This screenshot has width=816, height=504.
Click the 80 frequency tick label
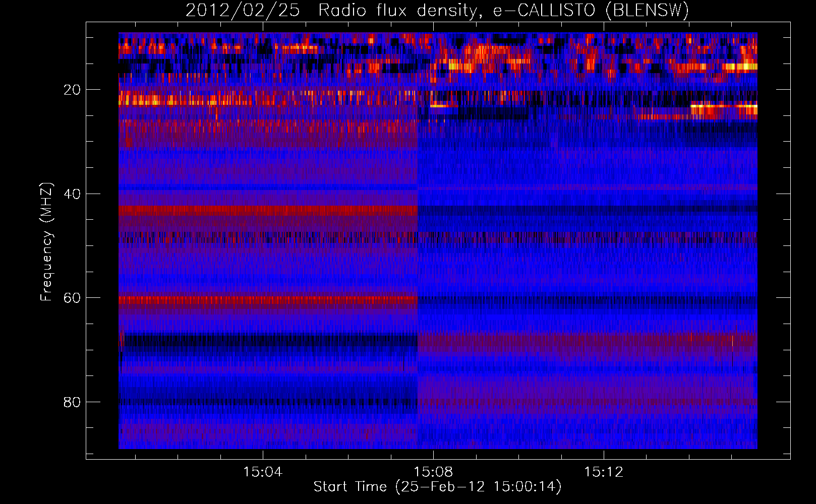pos(72,402)
